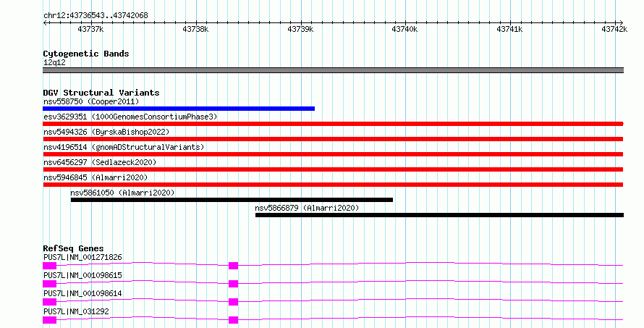Click the first exon of NM_001098614
Screen dimensions: 644x328
(49, 302)
